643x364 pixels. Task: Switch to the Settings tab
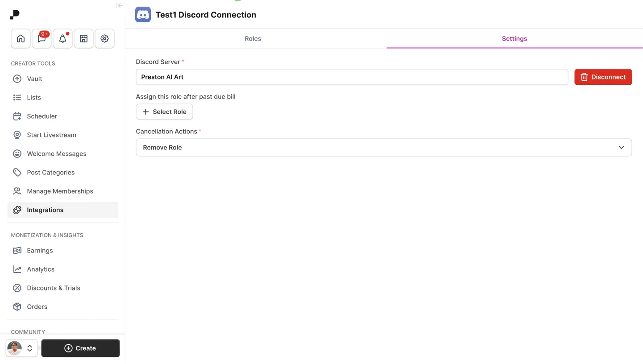514,38
